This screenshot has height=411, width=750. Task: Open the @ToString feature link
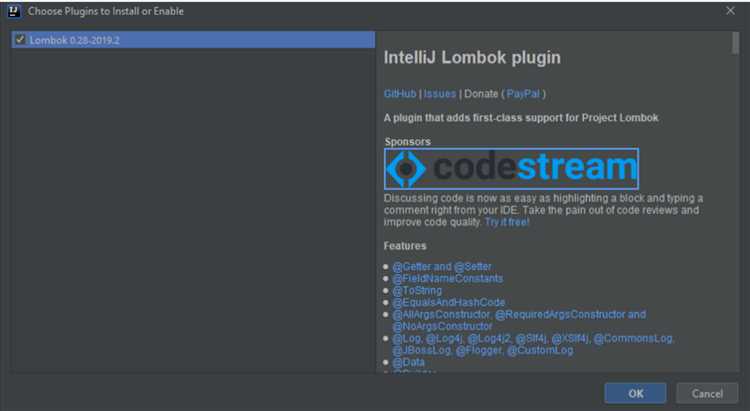[x=417, y=290]
